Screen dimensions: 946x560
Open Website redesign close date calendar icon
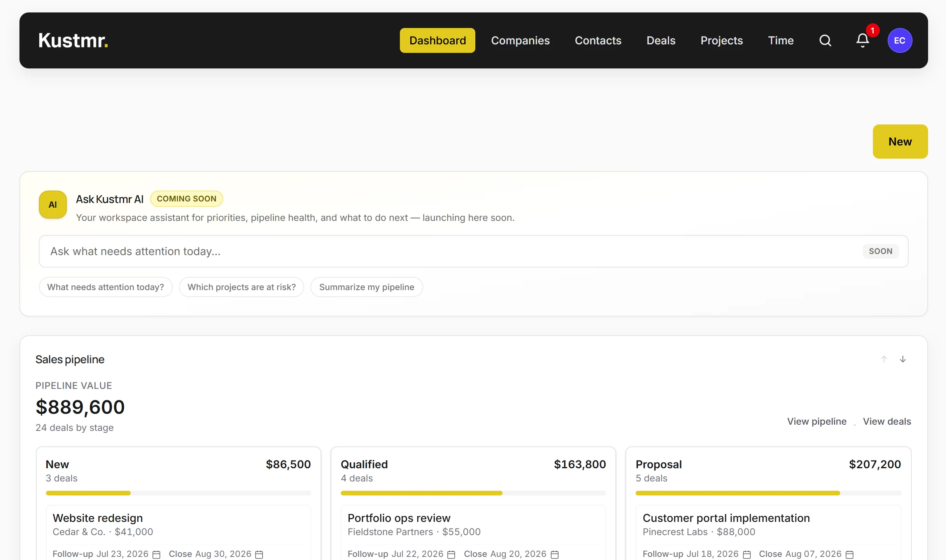coord(259,554)
